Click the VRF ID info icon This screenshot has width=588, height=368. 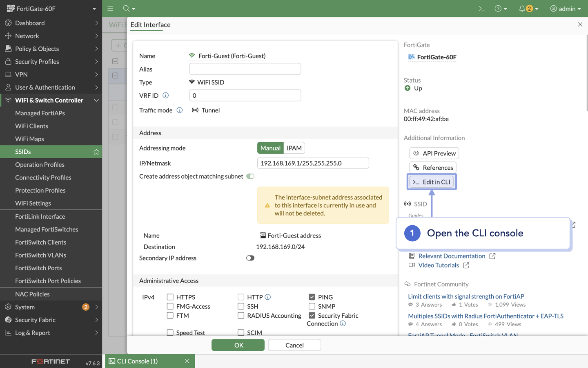[165, 95]
